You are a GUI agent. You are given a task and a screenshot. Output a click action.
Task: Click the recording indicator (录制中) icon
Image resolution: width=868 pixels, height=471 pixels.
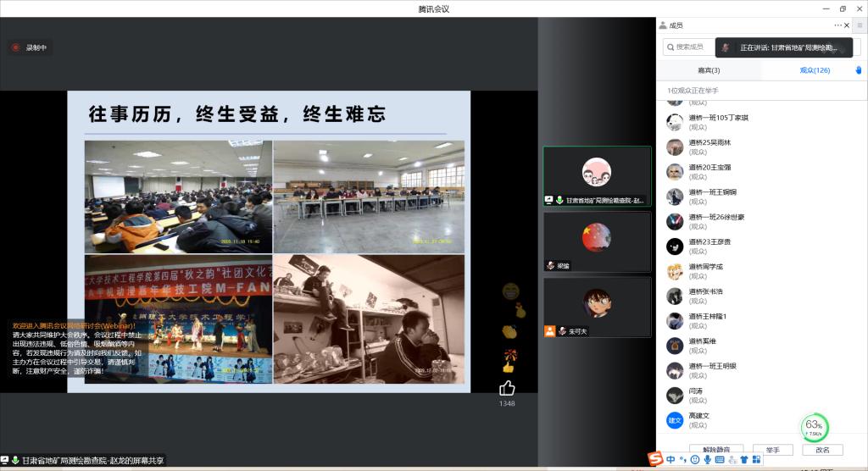(x=15, y=47)
